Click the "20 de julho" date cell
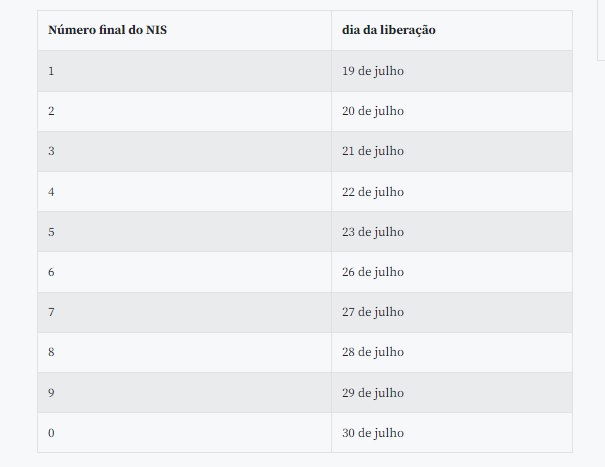The height and width of the screenshot is (467, 605). [373, 111]
